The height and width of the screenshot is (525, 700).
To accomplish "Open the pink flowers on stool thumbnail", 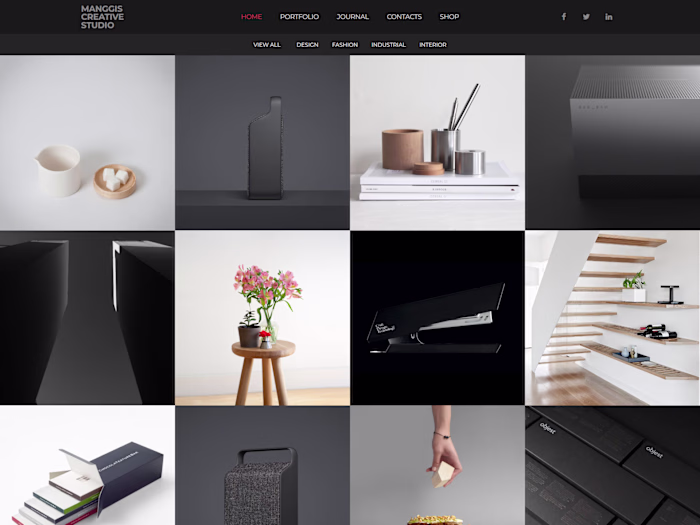I will [262, 318].
